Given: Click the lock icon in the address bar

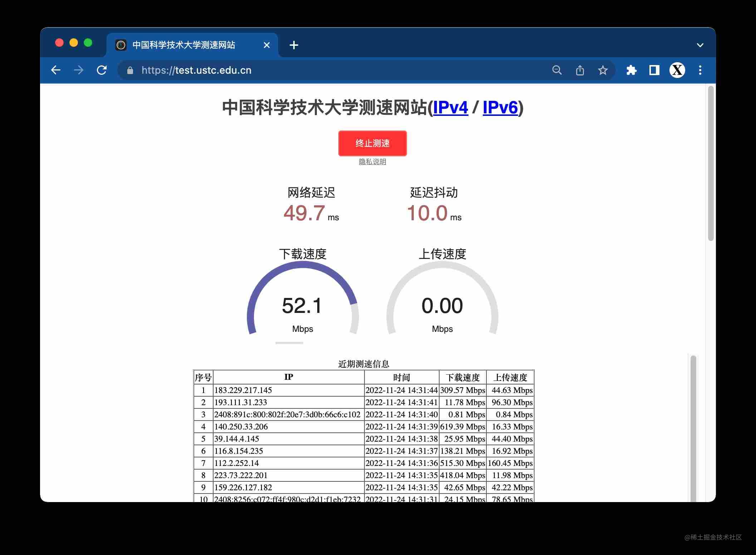Looking at the screenshot, I should point(130,70).
